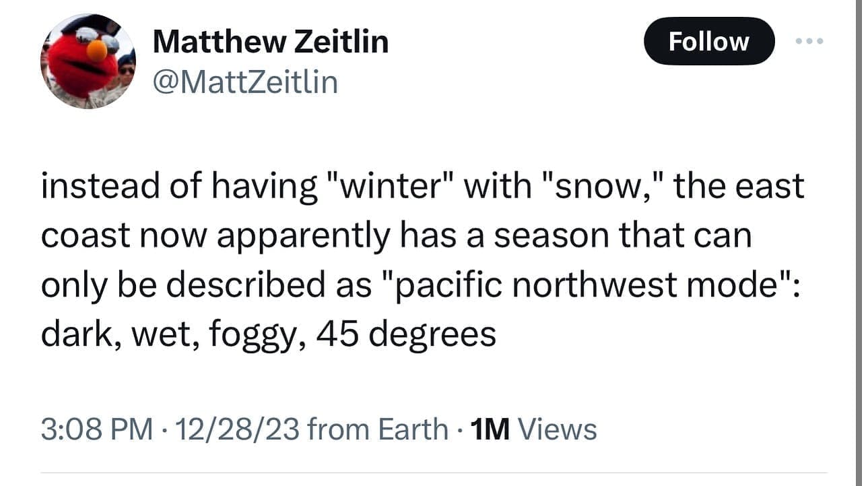Open the 1M Views count
The width and height of the screenshot is (868, 486).
tap(534, 429)
